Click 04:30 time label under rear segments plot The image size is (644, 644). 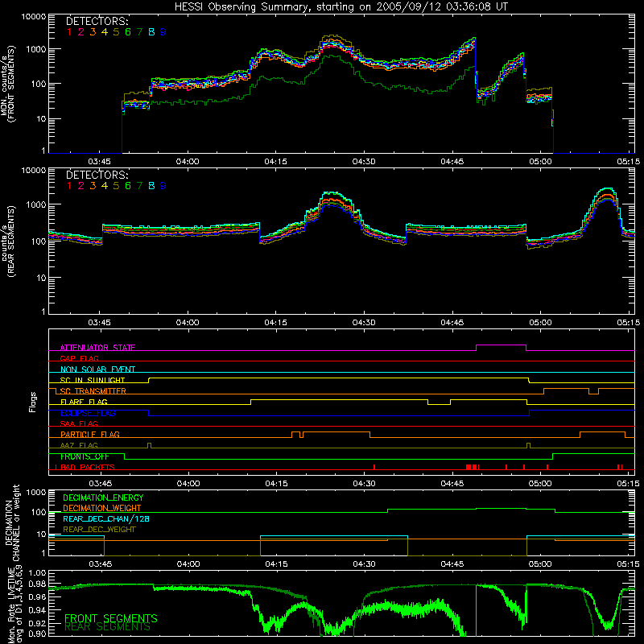[x=364, y=323]
